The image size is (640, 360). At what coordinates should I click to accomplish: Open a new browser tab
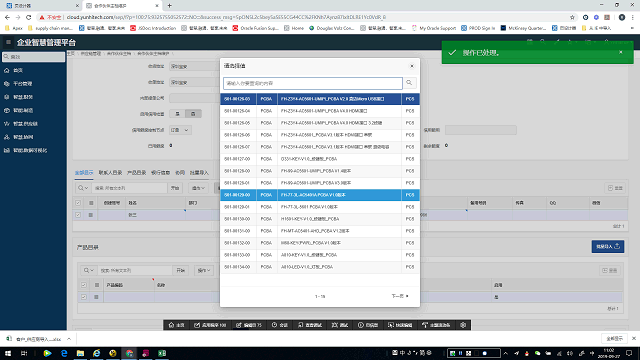(x=169, y=6)
